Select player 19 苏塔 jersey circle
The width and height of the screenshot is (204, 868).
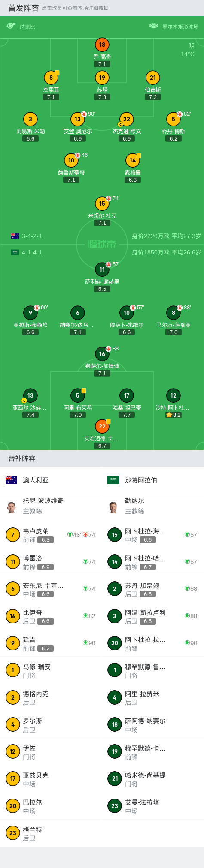point(102,78)
